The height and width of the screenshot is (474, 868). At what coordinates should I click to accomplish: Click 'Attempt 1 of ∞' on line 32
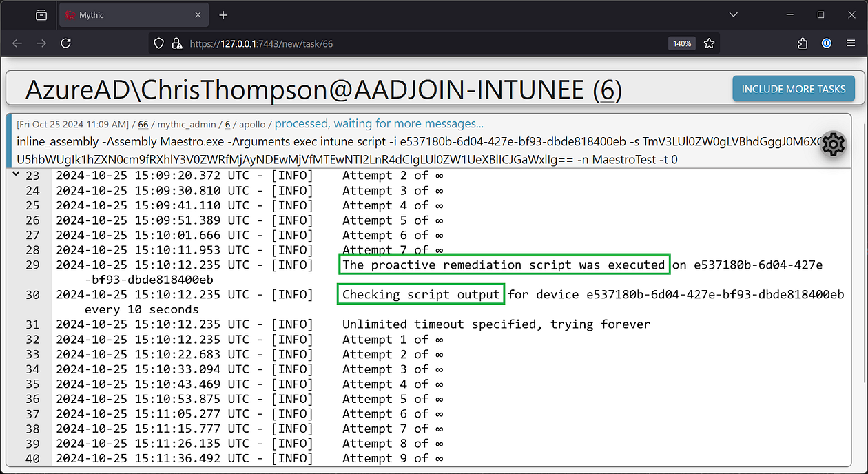[x=393, y=339]
